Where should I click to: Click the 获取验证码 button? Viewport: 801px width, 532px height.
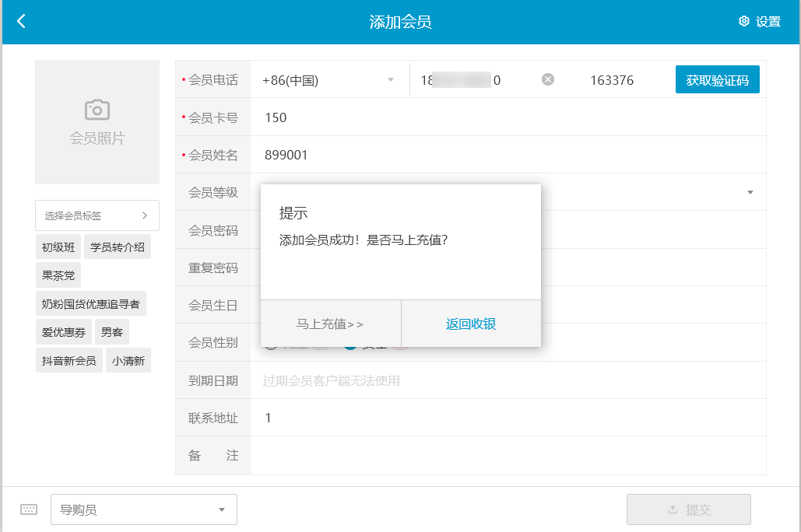717,79
